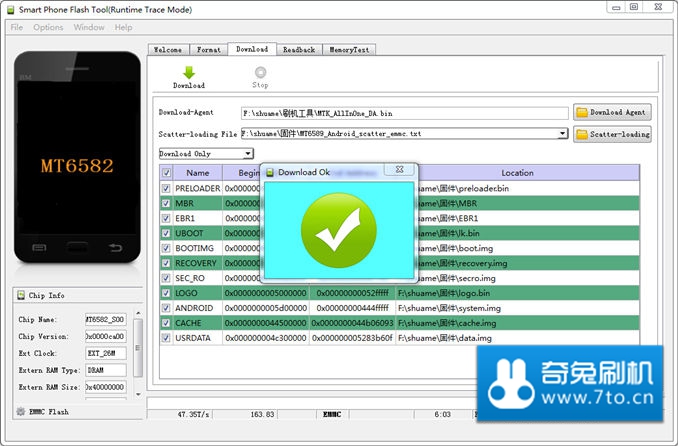Switch to the MemoryTest tab
Image resolution: width=678 pixels, height=446 pixels.
click(x=349, y=49)
